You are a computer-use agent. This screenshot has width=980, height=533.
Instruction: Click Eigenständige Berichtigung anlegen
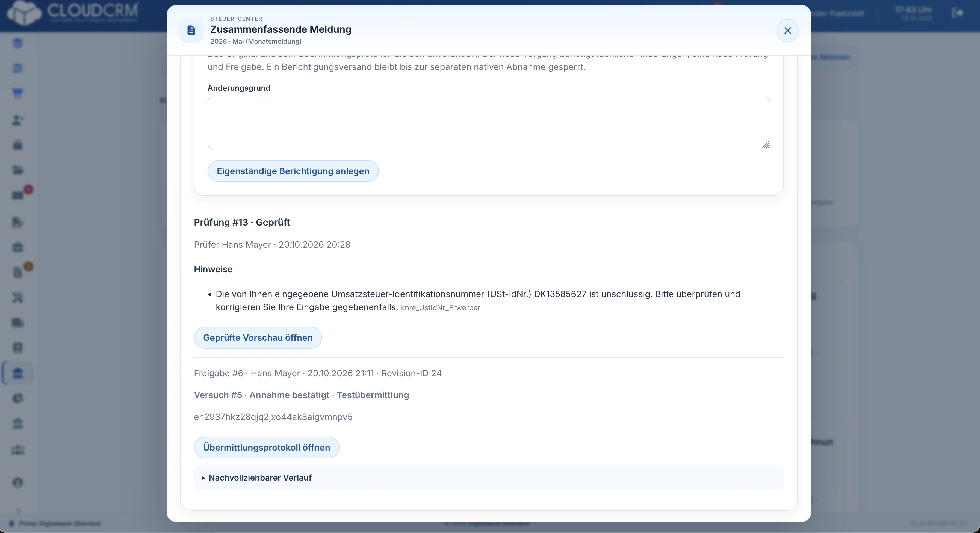click(x=293, y=171)
